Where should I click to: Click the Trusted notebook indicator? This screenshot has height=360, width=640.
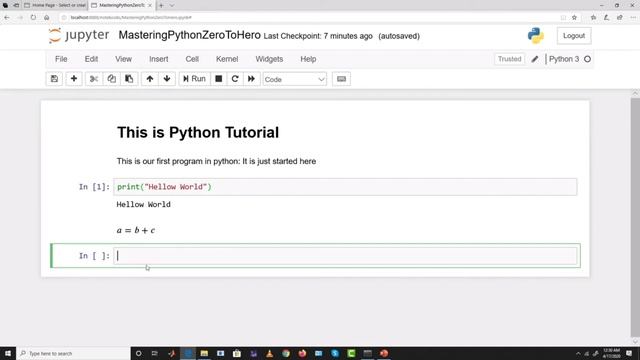pyautogui.click(x=509, y=59)
